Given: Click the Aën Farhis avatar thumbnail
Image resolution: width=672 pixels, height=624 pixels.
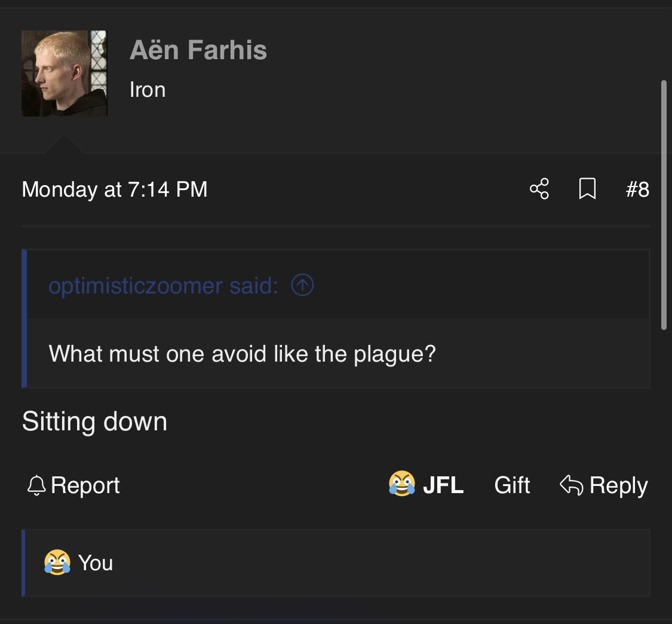Looking at the screenshot, I should pos(65,74).
